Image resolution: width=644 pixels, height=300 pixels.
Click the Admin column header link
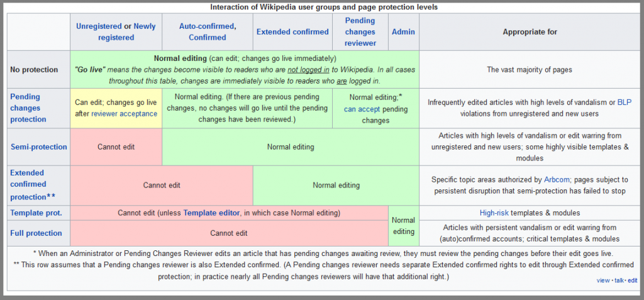click(x=402, y=31)
